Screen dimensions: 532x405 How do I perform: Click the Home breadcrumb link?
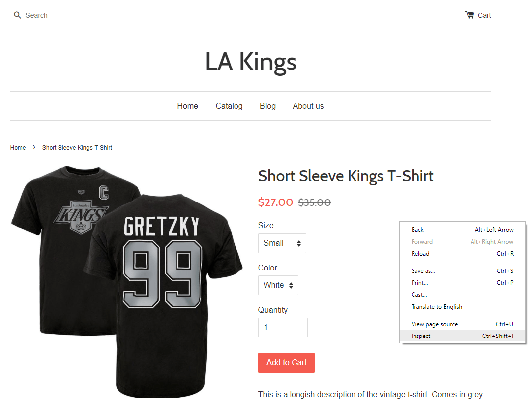click(18, 147)
